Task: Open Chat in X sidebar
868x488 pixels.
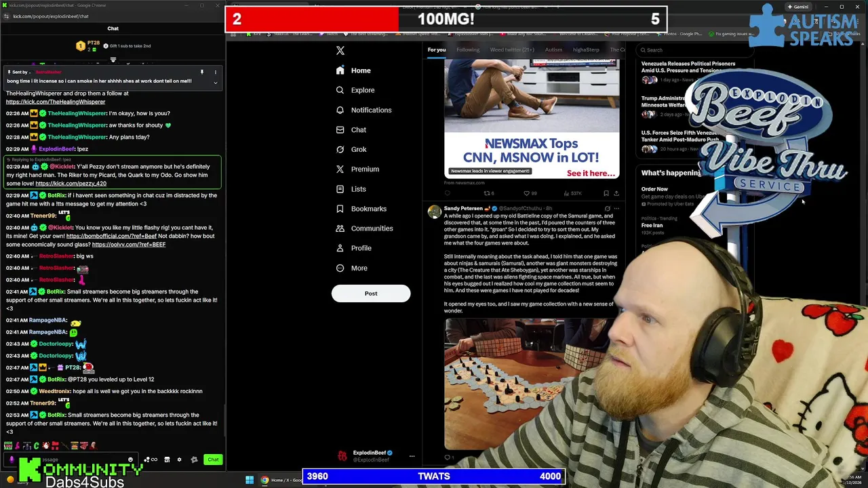Action: point(351,129)
